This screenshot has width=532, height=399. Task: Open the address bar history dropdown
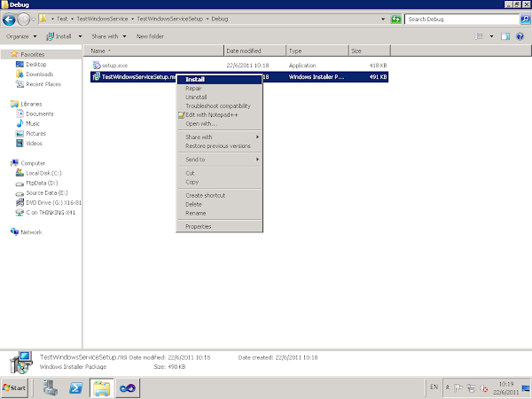383,19
